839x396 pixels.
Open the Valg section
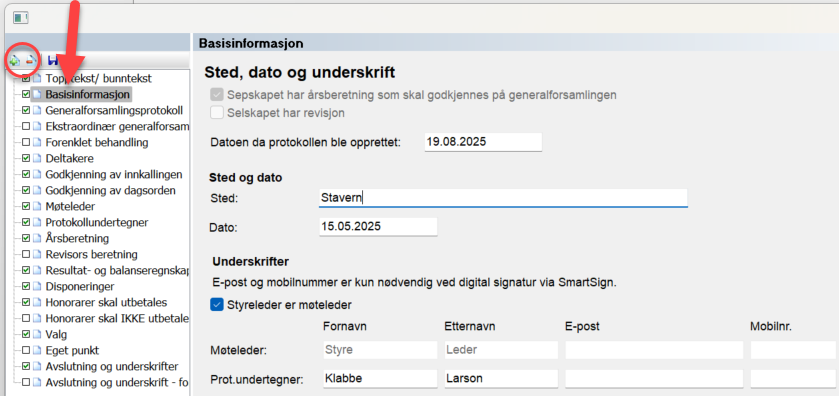(56, 334)
